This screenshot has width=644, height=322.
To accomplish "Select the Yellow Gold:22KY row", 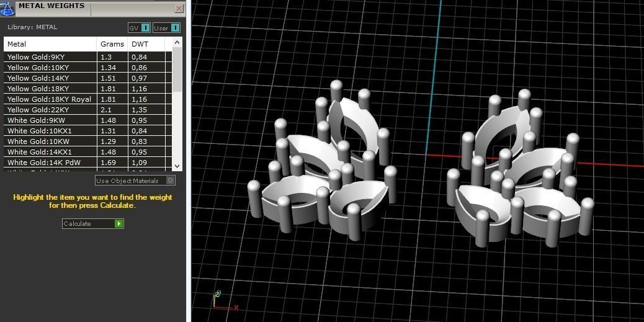I will (x=88, y=110).
